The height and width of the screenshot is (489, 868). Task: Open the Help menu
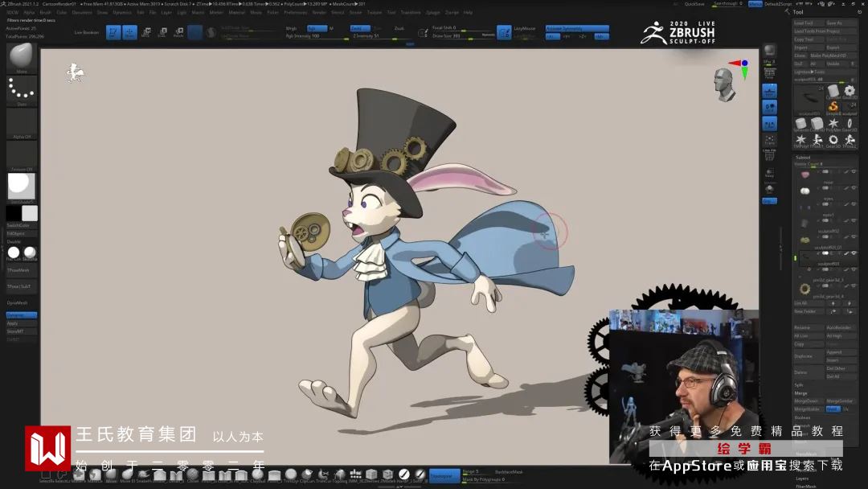[x=468, y=12]
